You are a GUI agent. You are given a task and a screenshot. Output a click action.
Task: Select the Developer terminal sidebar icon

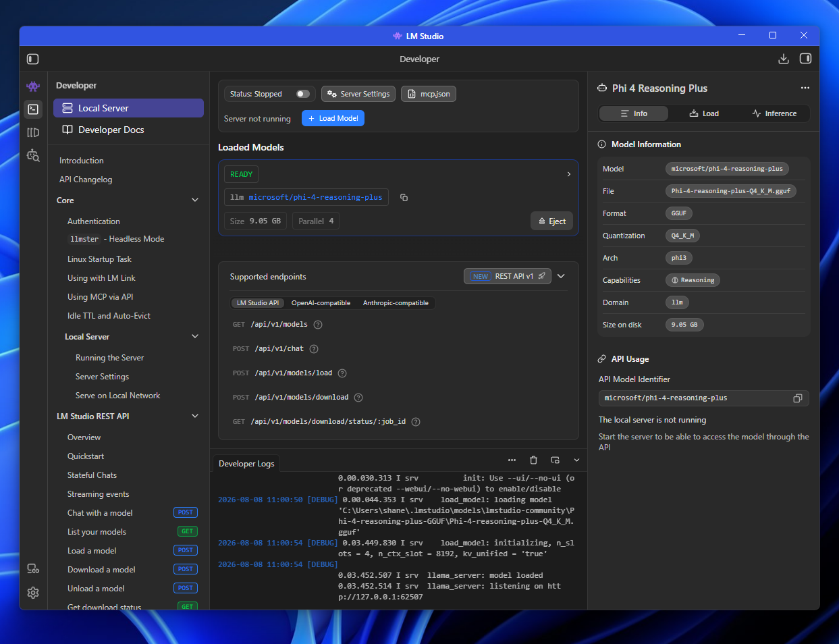point(33,109)
